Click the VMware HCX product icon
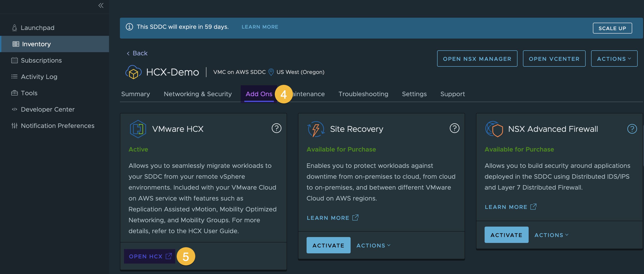The image size is (644, 274). click(x=138, y=129)
